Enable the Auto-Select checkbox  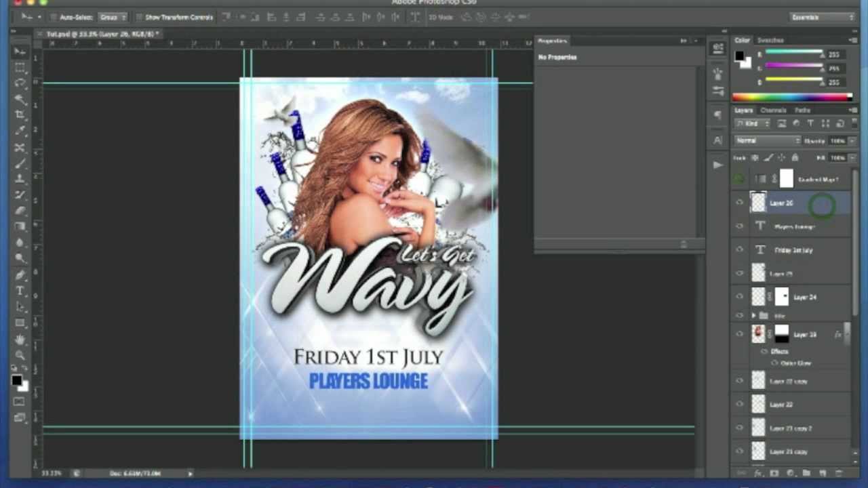pyautogui.click(x=54, y=17)
